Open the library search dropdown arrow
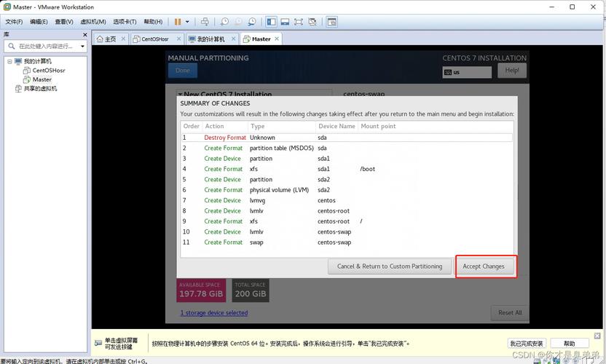The image size is (606, 364). tap(82, 47)
